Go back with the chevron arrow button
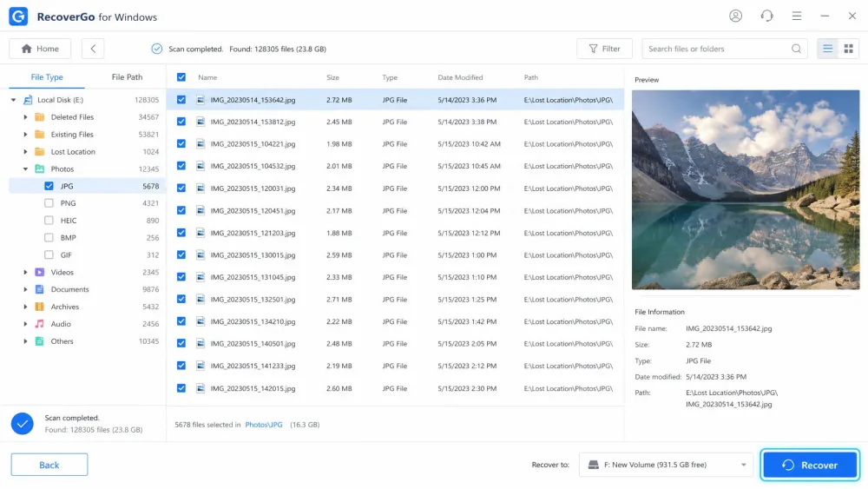This screenshot has width=868, height=489. pos(93,49)
